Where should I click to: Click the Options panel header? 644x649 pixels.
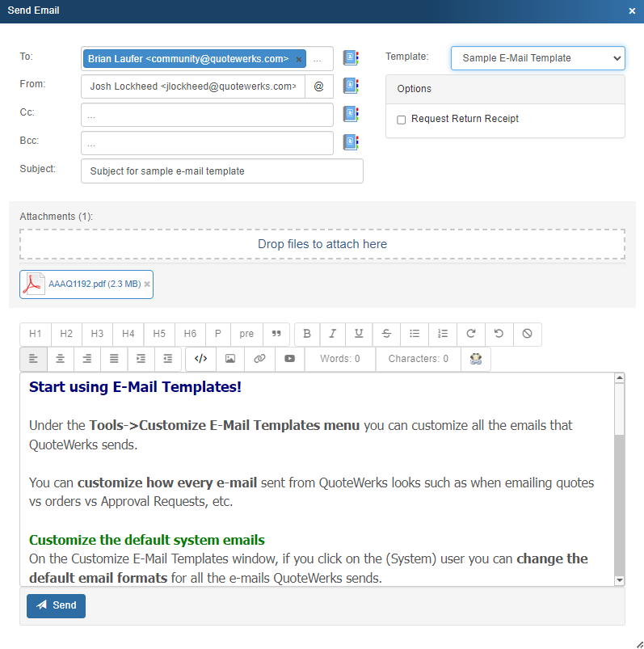point(505,89)
